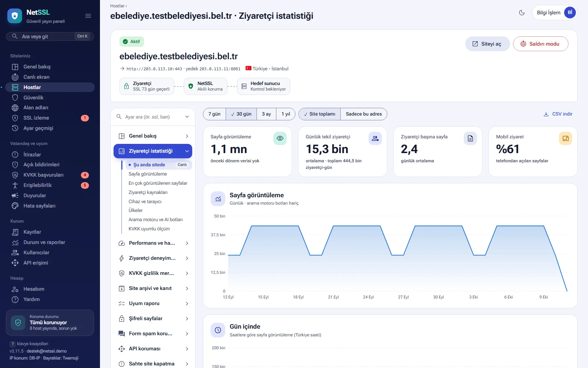Download data with CSV indir
The height and width of the screenshot is (368, 588).
pos(558,114)
